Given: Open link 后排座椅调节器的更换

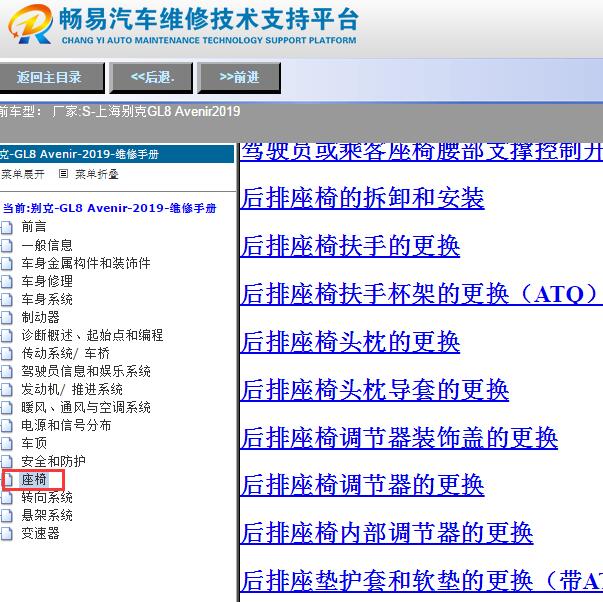Looking at the screenshot, I should 362,485.
